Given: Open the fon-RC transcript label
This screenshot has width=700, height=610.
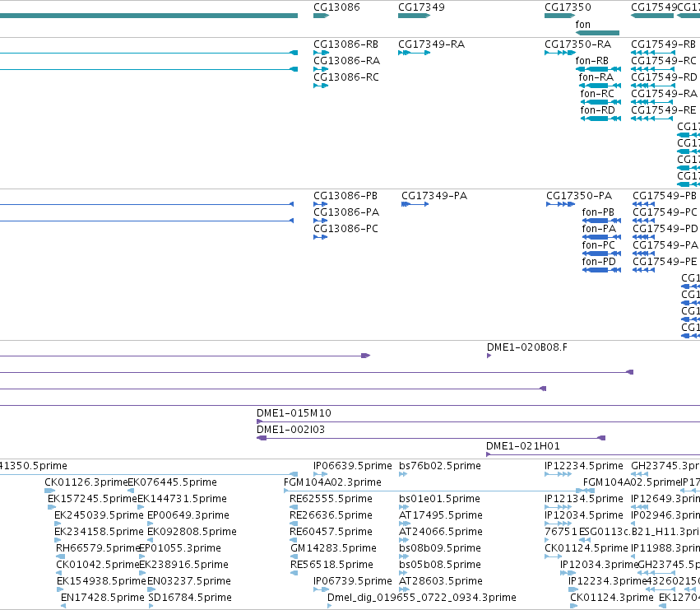Looking at the screenshot, I should coord(597,94).
